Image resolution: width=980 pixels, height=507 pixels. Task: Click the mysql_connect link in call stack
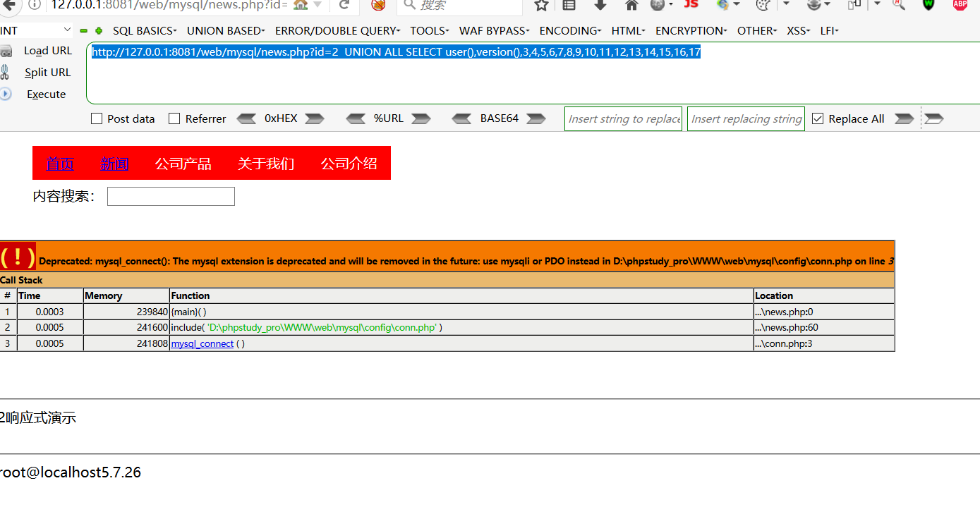(202, 343)
